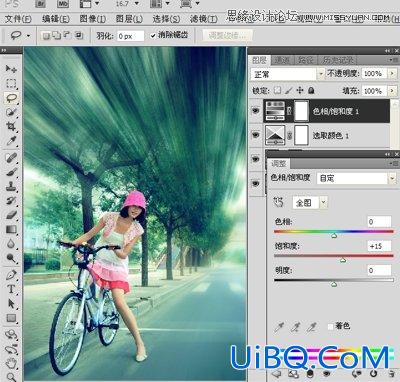Select the Pen tool

11,275
